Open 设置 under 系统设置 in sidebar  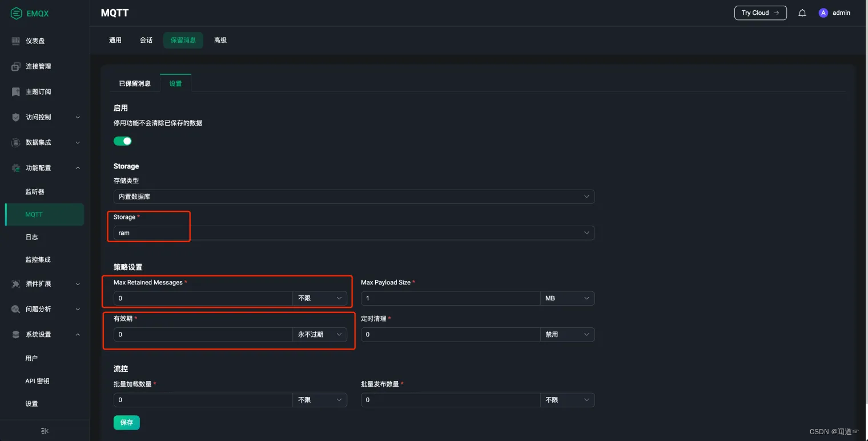[x=31, y=404]
